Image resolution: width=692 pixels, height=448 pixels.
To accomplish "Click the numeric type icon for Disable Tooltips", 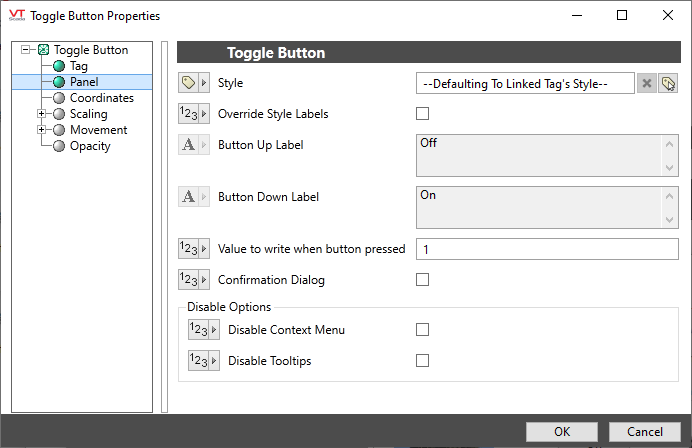I will click(x=204, y=361).
